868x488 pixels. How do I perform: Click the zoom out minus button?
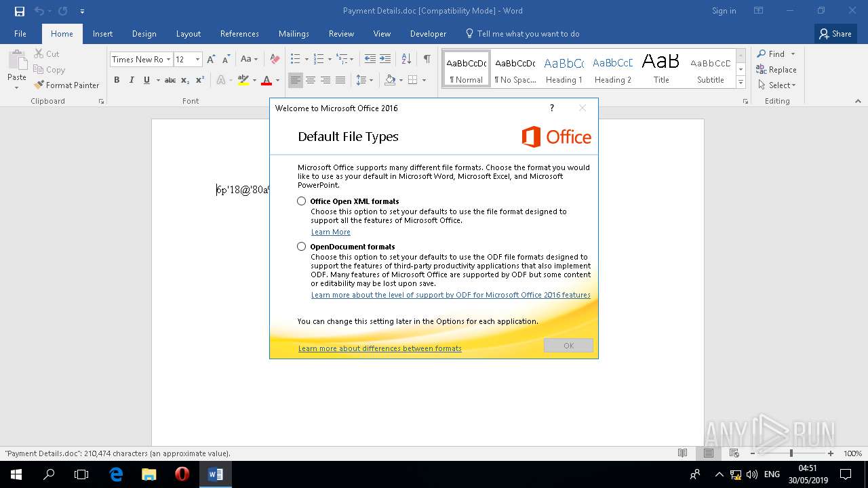752,453
